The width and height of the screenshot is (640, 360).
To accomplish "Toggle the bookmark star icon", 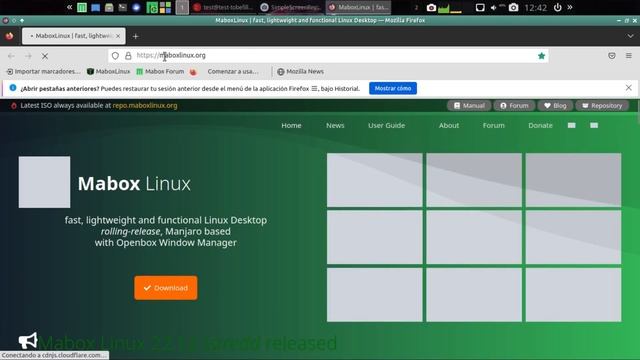I will 542,56.
